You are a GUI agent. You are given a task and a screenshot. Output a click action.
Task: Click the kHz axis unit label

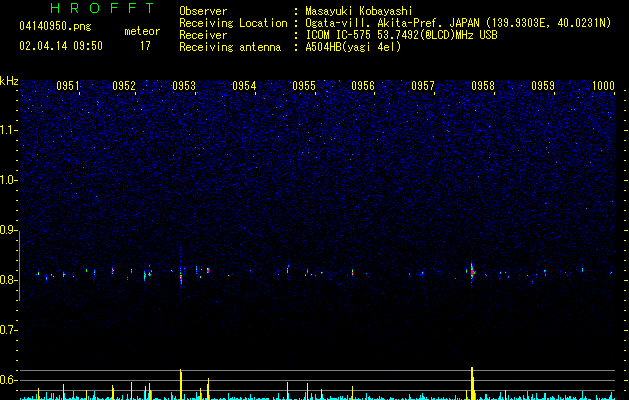9,81
